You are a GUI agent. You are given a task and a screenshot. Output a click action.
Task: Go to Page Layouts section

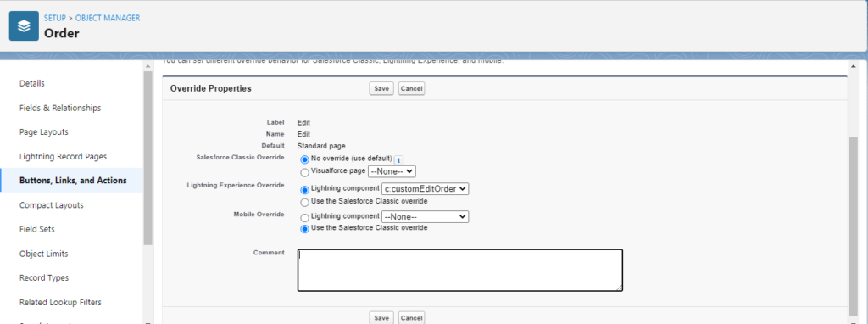pyautogui.click(x=44, y=132)
